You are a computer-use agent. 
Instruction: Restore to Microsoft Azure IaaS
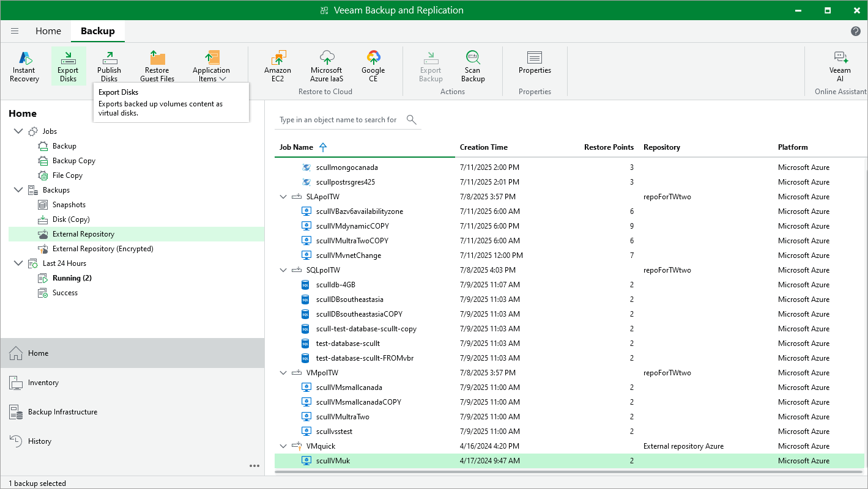coord(327,66)
